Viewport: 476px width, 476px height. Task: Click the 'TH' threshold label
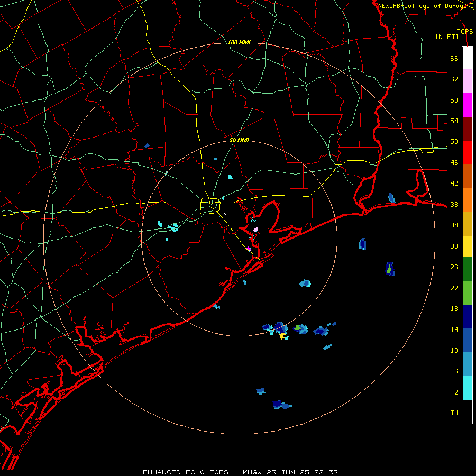point(454,413)
